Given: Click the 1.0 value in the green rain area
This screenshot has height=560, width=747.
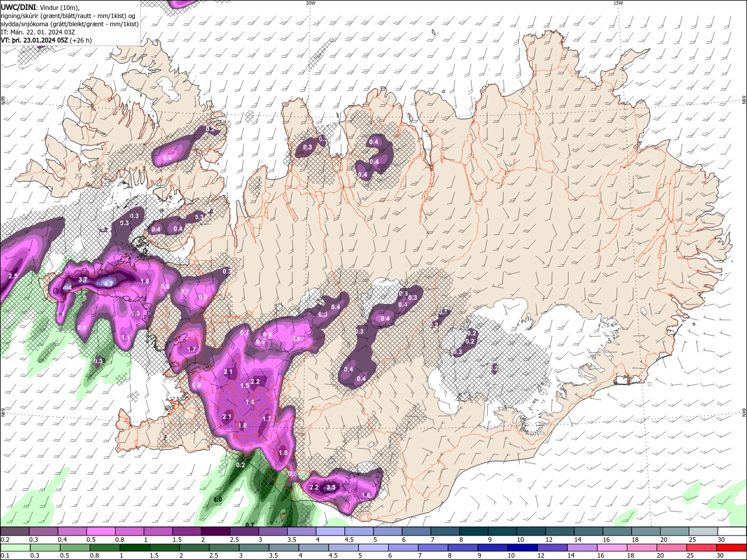Looking at the screenshot, I should [218, 500].
